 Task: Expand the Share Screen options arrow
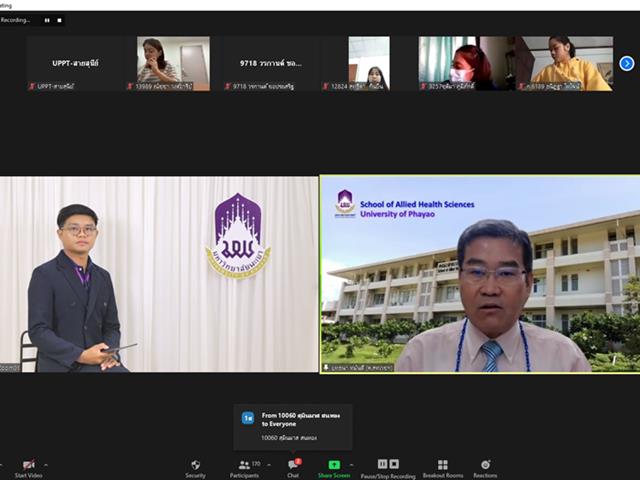[x=351, y=465]
